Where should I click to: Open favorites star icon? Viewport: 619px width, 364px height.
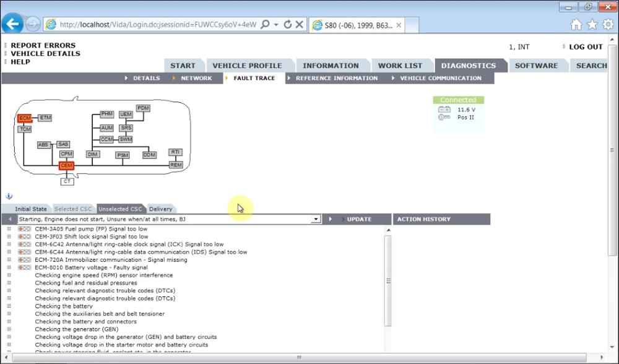coord(592,25)
